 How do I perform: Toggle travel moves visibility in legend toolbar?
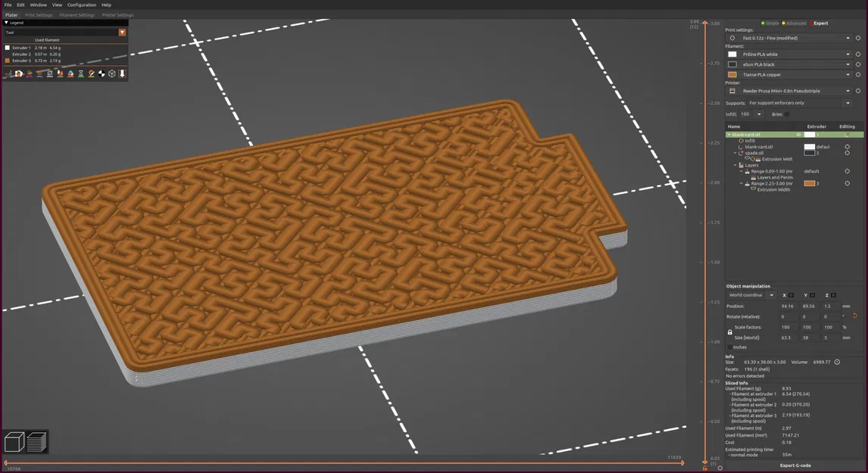(x=9, y=73)
